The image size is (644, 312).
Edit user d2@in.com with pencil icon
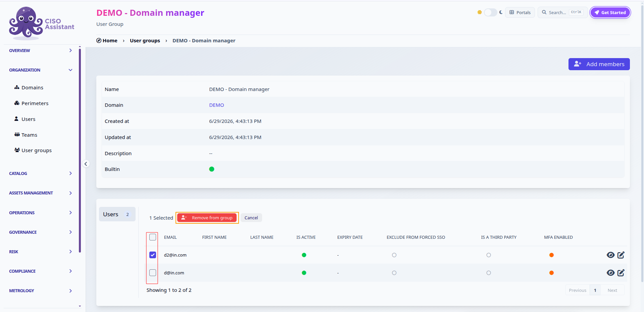pyautogui.click(x=621, y=255)
